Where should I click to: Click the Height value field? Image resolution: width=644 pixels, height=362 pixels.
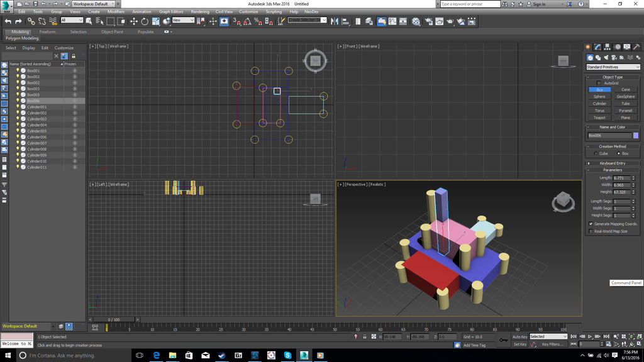click(621, 192)
